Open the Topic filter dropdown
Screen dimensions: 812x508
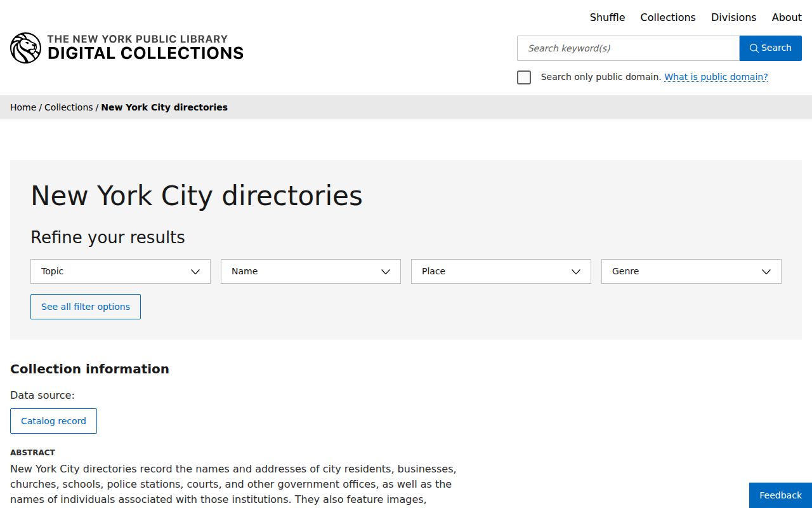click(x=121, y=271)
